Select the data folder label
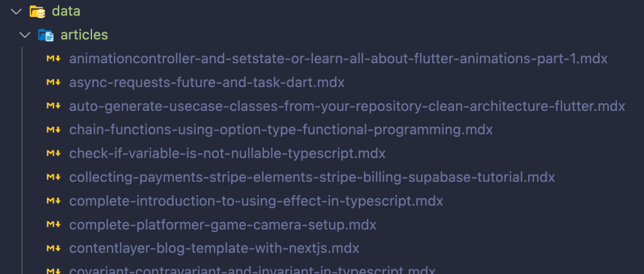644x274 pixels. pyautogui.click(x=66, y=11)
